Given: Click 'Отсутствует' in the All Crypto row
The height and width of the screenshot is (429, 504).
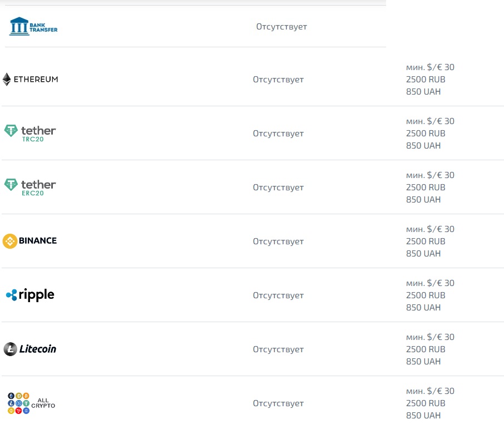Looking at the screenshot, I should click(x=278, y=403).
